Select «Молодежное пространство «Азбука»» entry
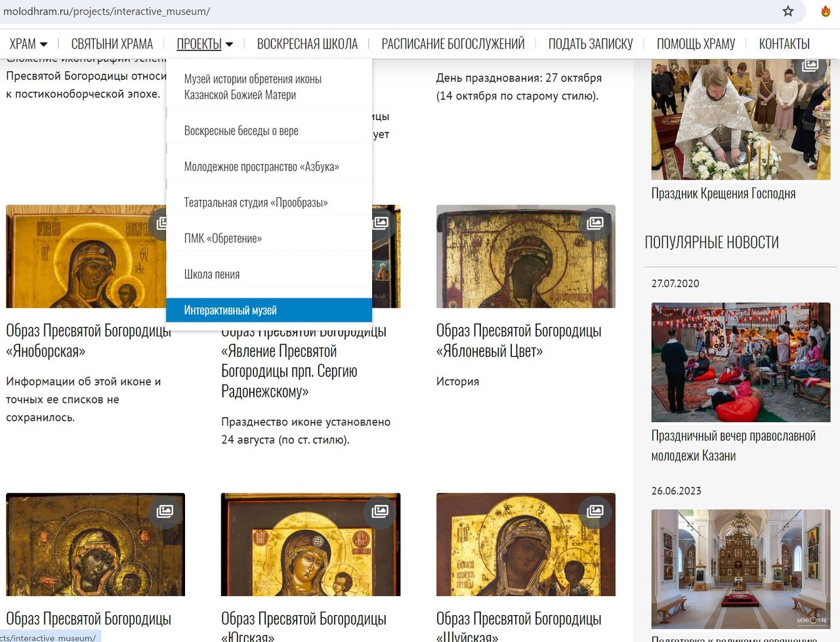 coord(261,167)
